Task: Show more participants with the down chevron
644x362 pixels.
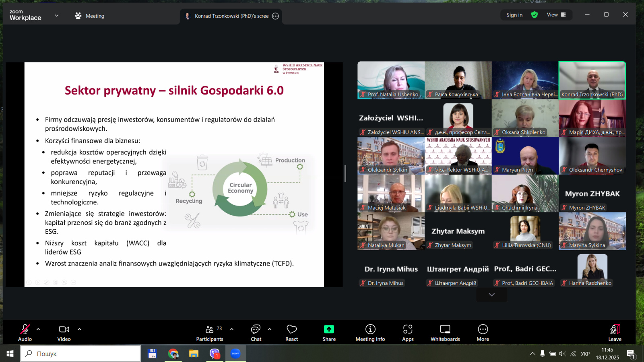Action: [x=491, y=295]
